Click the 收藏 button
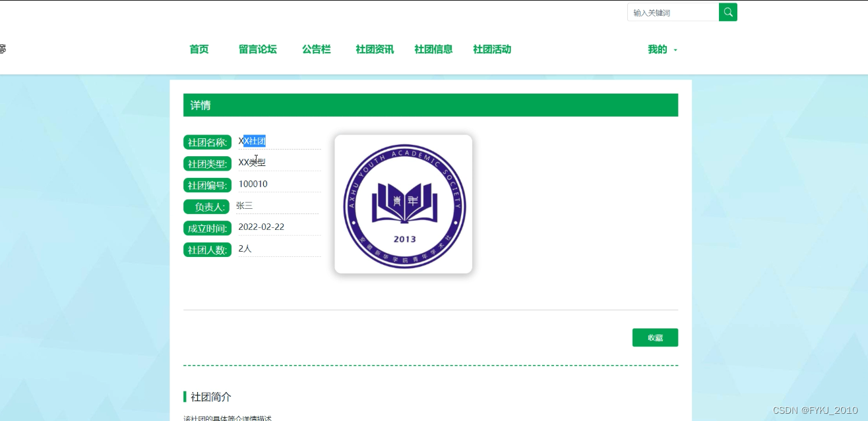 click(x=655, y=337)
